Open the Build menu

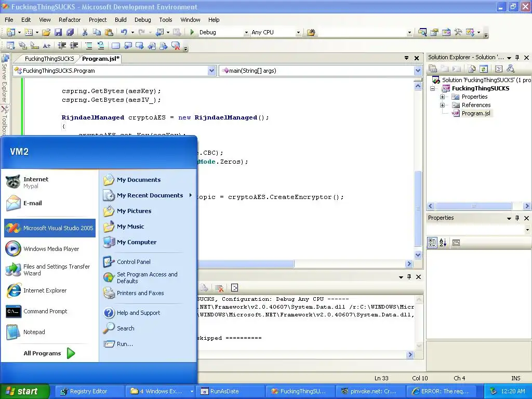click(121, 20)
